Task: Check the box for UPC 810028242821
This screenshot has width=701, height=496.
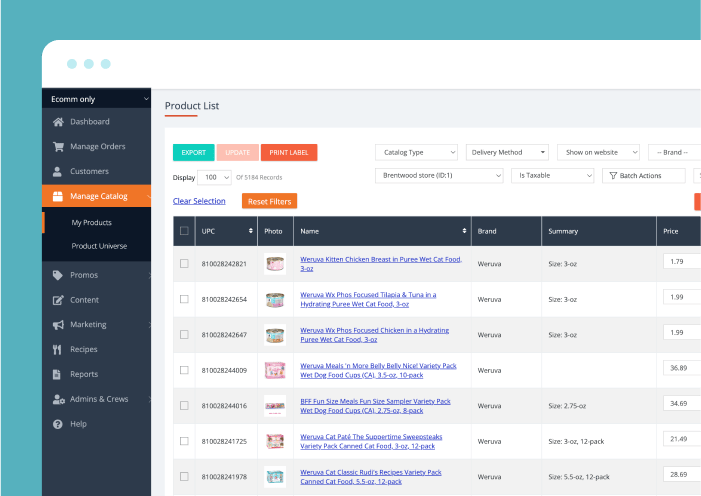Action: [x=184, y=263]
